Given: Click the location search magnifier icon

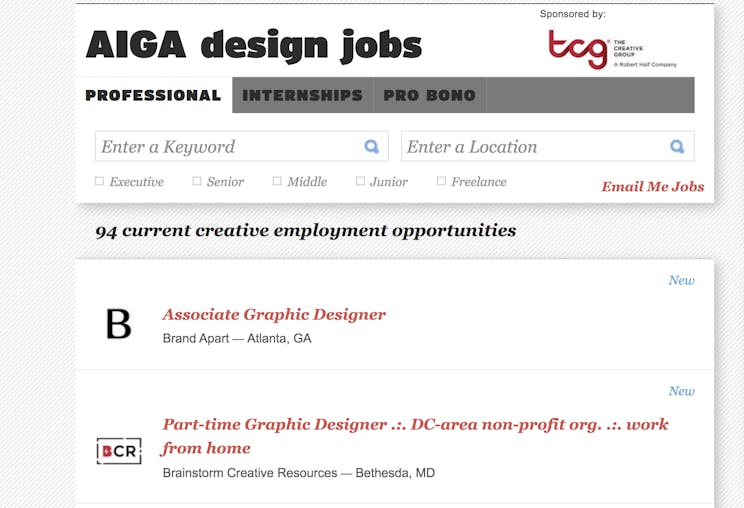Looking at the screenshot, I should 677,147.
